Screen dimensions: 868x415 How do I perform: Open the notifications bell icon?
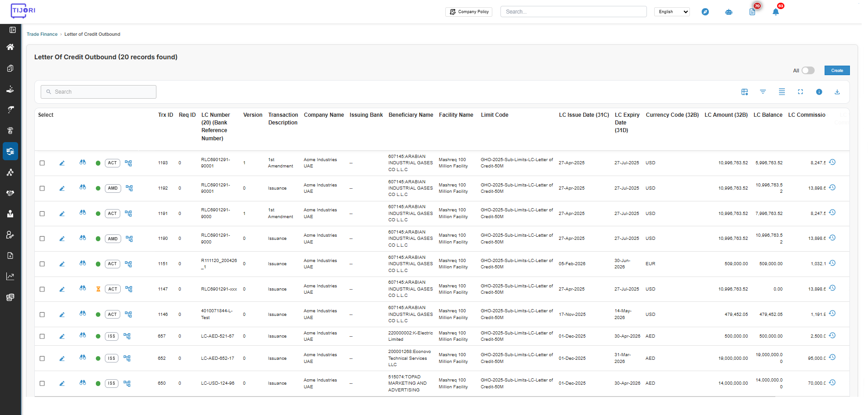(x=776, y=12)
